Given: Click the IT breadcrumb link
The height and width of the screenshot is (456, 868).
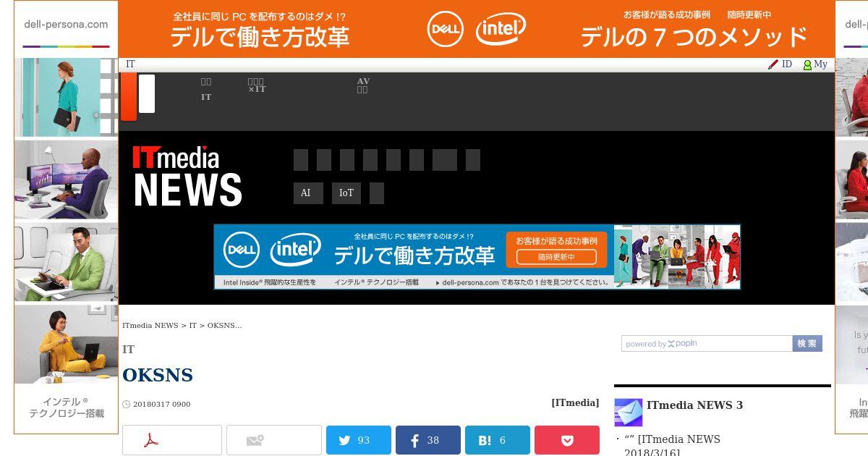Looking at the screenshot, I should click(x=193, y=326).
